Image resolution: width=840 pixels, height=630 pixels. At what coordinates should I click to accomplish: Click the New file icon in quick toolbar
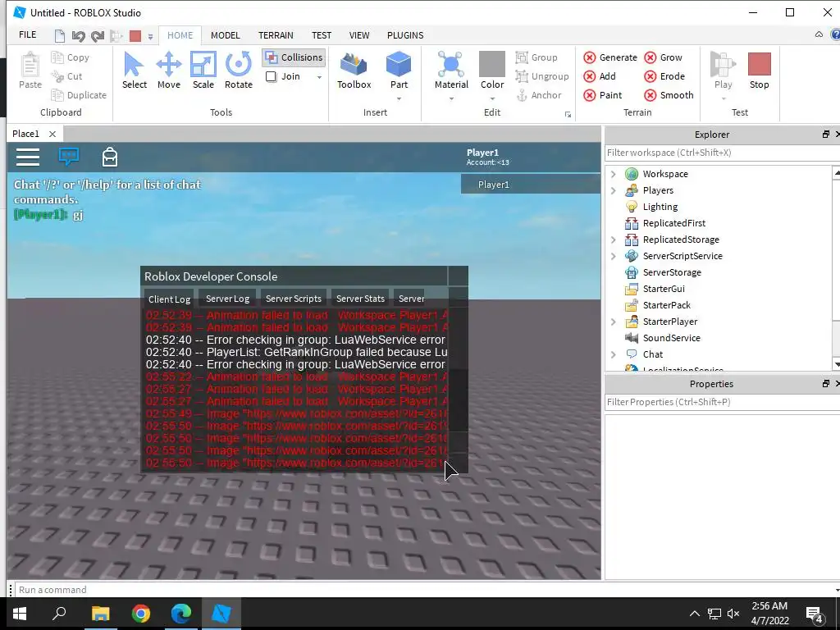pyautogui.click(x=59, y=36)
